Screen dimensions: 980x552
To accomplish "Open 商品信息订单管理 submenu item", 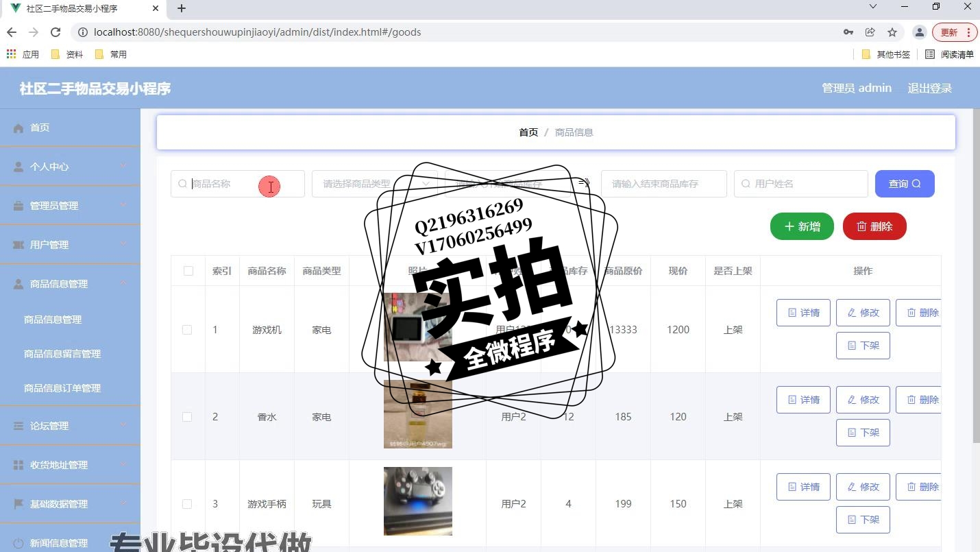I will tap(62, 388).
